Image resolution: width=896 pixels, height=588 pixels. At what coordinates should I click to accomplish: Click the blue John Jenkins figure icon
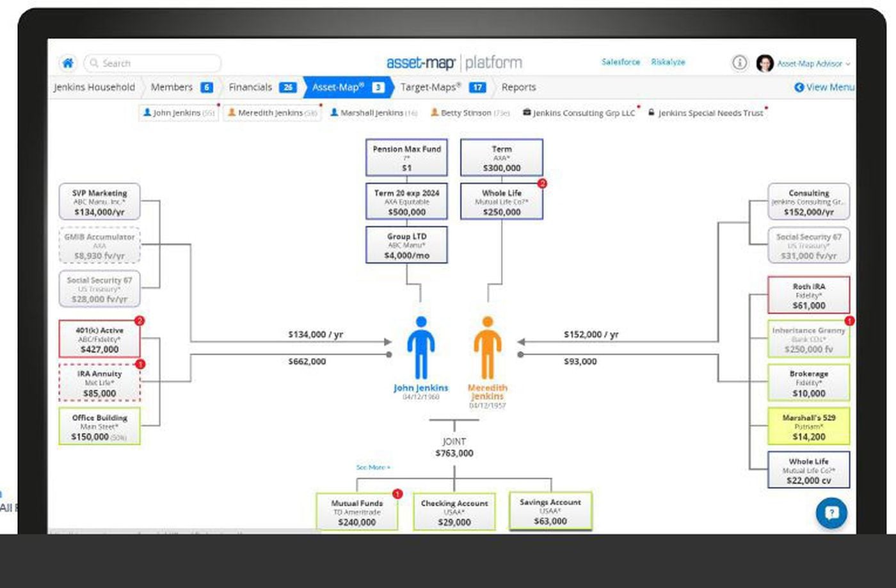[x=420, y=348]
